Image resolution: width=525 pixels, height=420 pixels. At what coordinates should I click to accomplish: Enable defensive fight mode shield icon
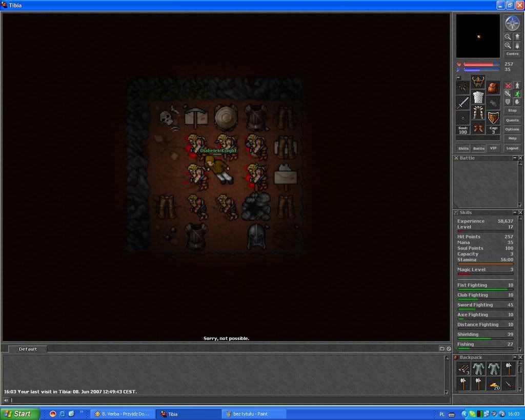[x=508, y=102]
